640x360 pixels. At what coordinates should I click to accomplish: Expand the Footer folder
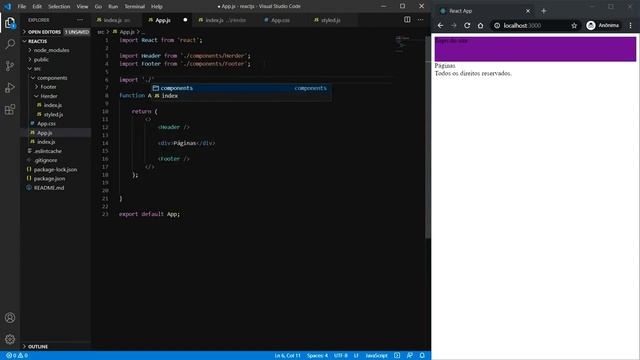(x=48, y=87)
